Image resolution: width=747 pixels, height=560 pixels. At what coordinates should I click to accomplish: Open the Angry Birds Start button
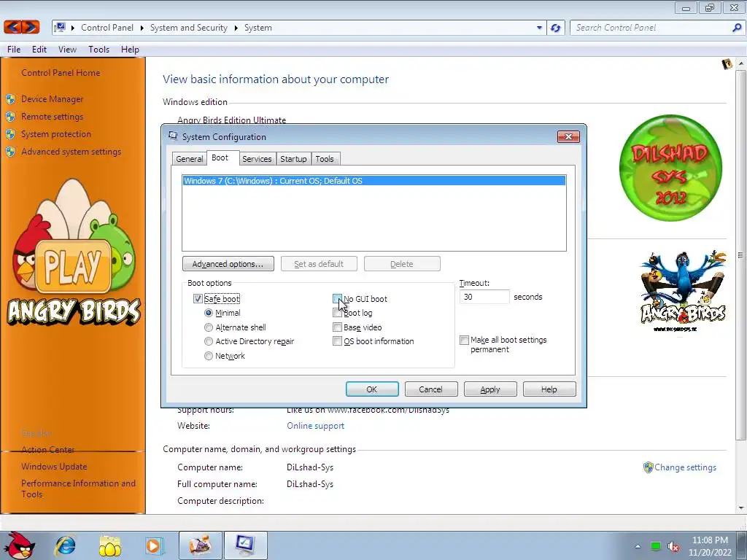pyautogui.click(x=18, y=545)
